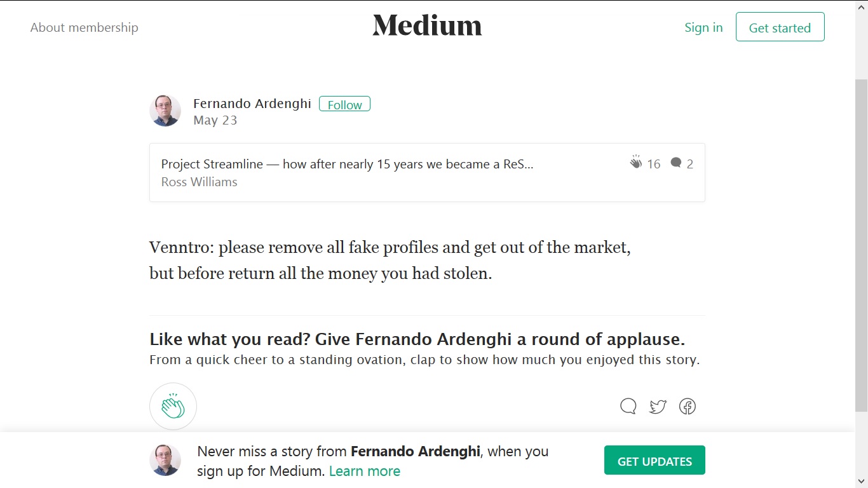Viewport: 868px width, 488px height.
Task: Click the May 23 post date
Action: point(215,120)
